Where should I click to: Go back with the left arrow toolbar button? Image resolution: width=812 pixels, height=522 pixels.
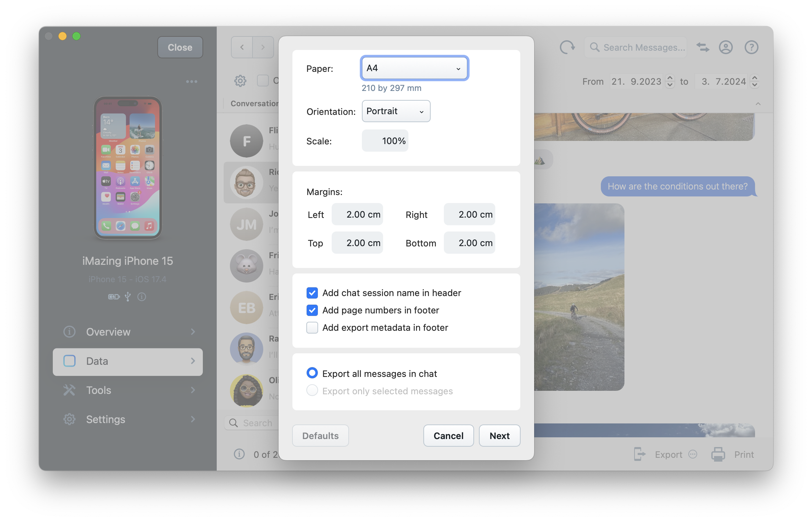(x=242, y=47)
